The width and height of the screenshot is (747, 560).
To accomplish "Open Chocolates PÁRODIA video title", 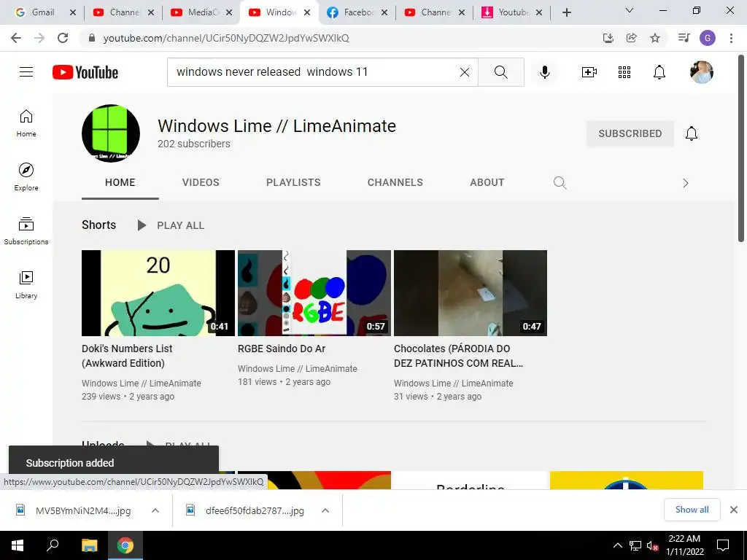I will click(x=458, y=356).
